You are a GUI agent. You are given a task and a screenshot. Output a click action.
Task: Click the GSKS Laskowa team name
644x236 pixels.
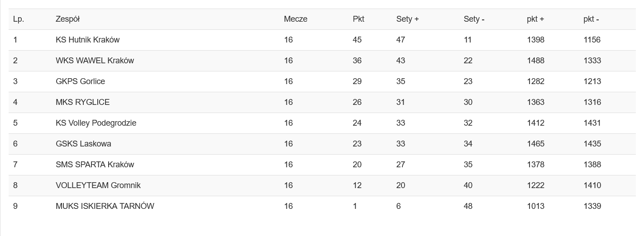tap(83, 144)
